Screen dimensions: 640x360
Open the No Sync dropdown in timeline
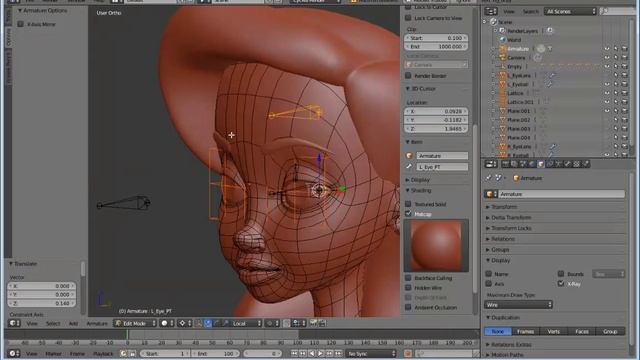tap(371, 353)
